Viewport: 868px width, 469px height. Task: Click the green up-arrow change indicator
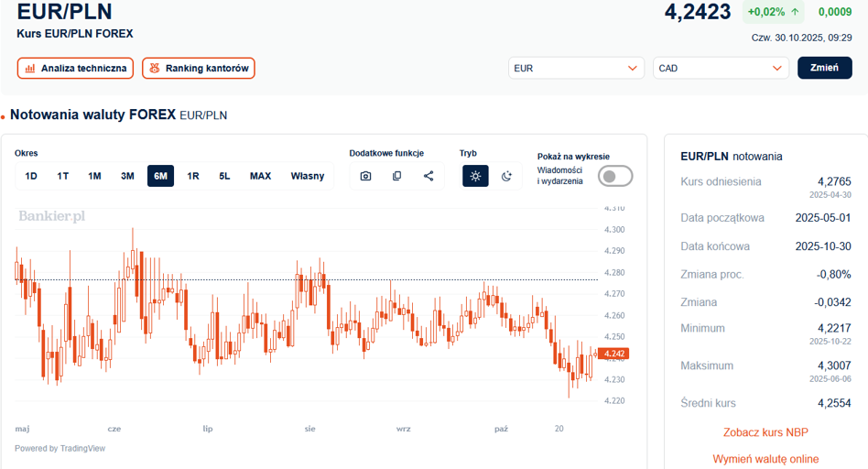pos(794,12)
